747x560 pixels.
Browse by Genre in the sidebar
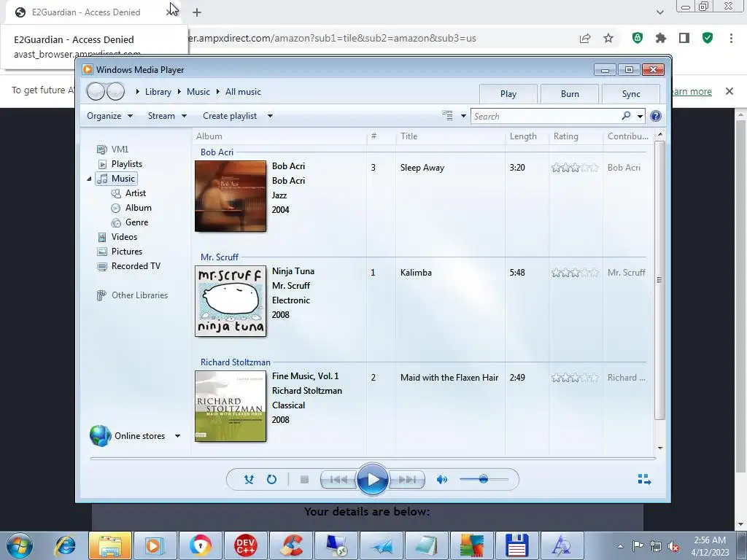point(130,222)
